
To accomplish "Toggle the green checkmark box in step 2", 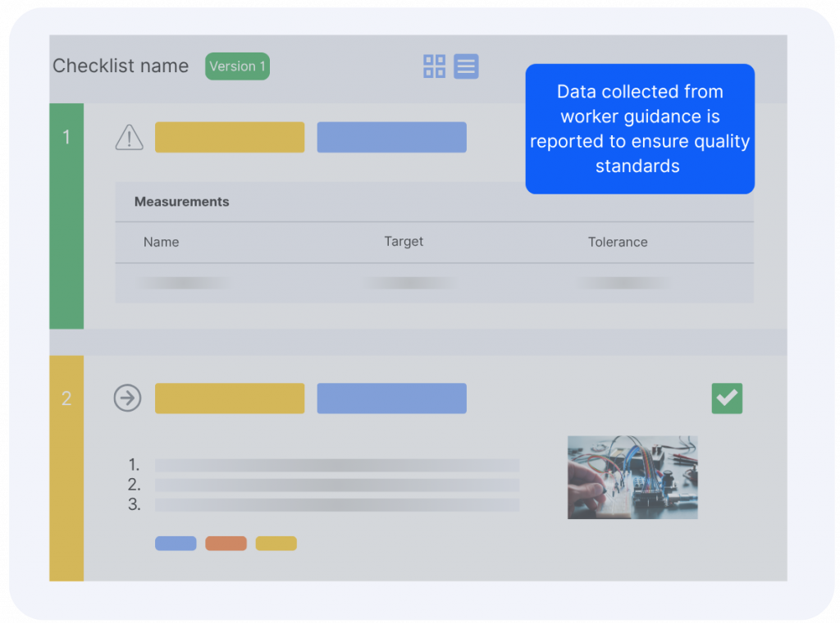I will point(727,399).
